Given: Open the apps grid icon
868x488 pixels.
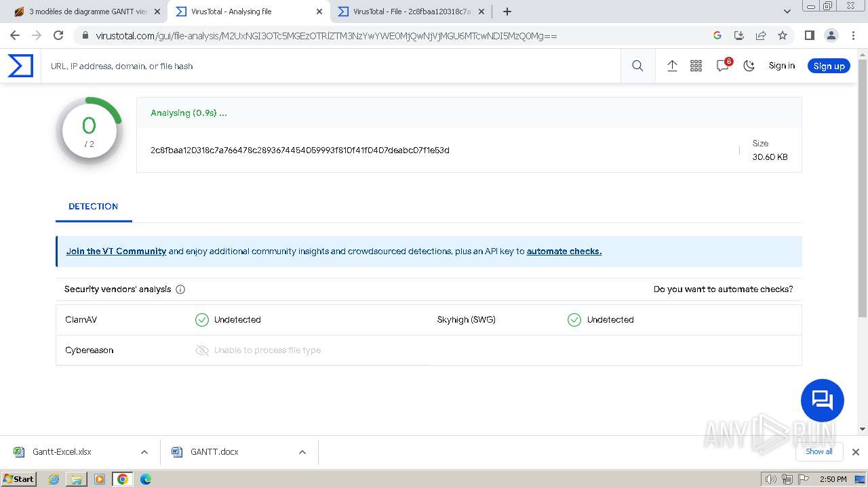Looking at the screenshot, I should click(696, 66).
